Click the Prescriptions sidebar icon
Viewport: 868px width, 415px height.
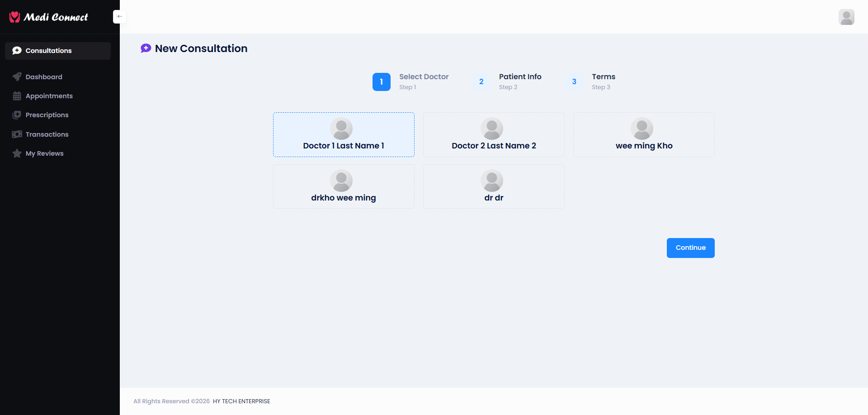[17, 115]
